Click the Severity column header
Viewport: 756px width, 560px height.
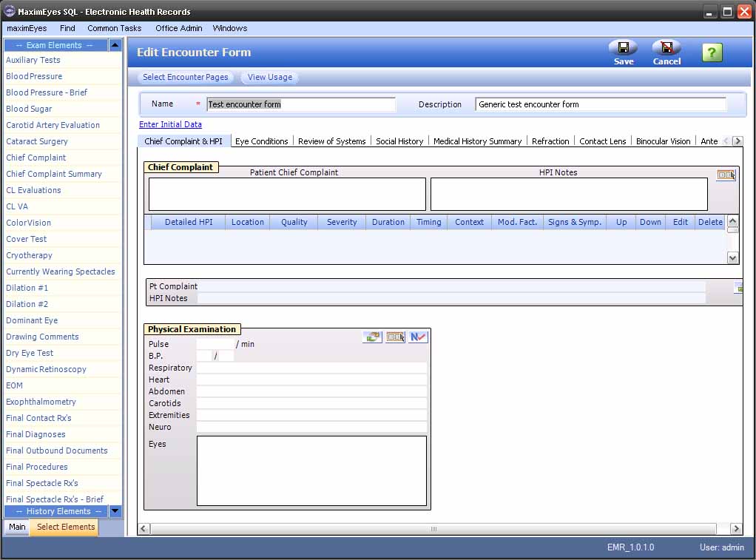[x=342, y=222]
